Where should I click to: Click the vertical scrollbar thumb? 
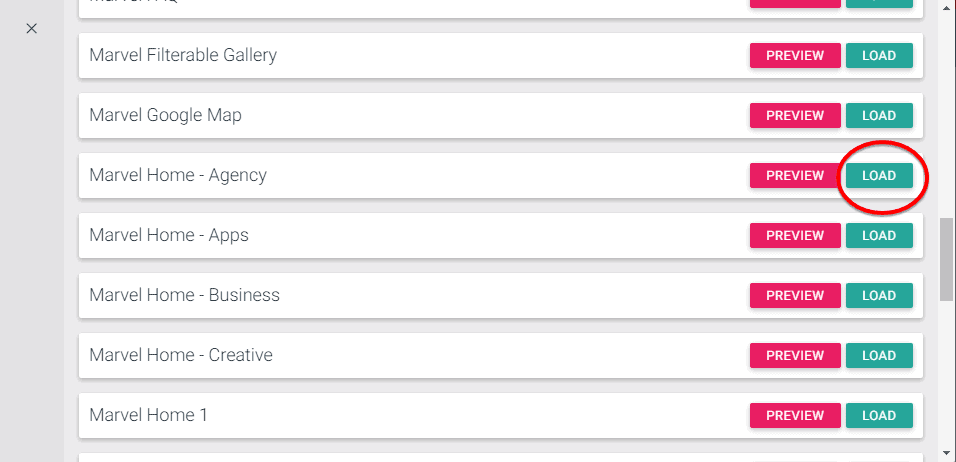pyautogui.click(x=947, y=258)
